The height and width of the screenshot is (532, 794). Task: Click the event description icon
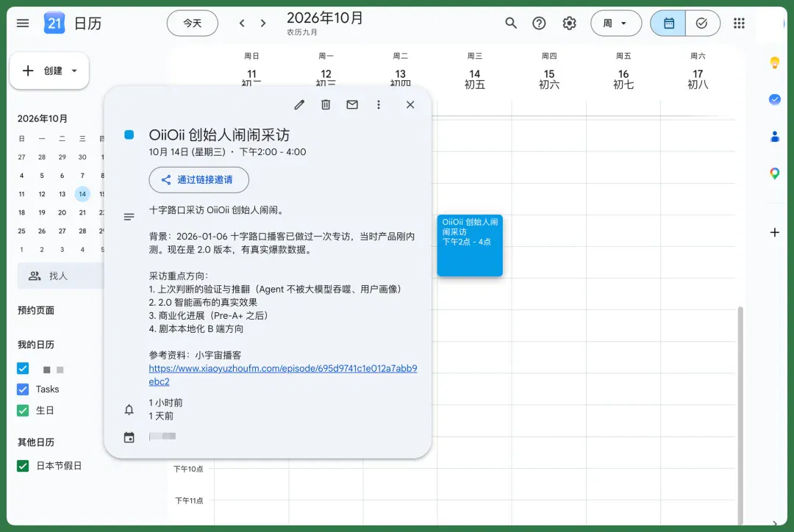(x=129, y=217)
